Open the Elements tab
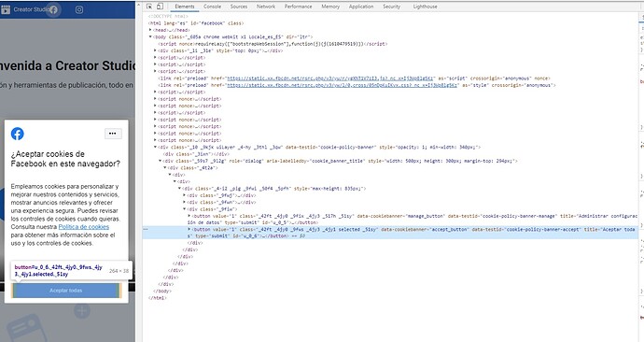 [185, 7]
